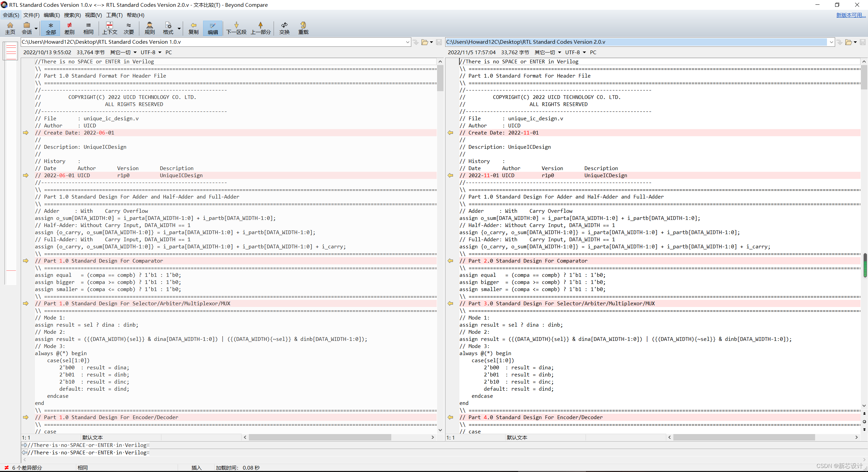Expand the left file path history dropdown
Image resolution: width=868 pixels, height=472 pixels.
coord(408,42)
